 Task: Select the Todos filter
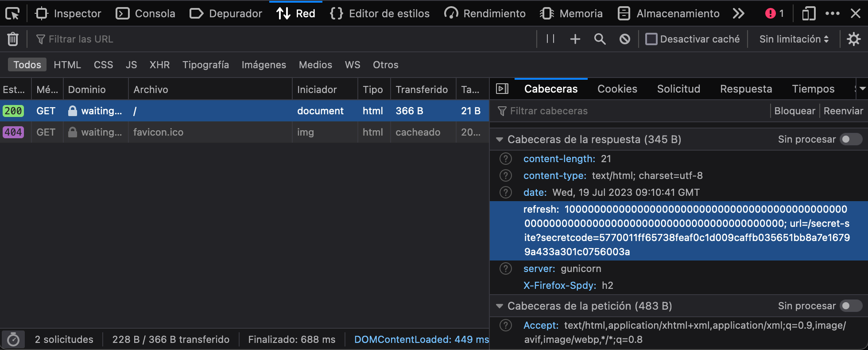point(27,65)
